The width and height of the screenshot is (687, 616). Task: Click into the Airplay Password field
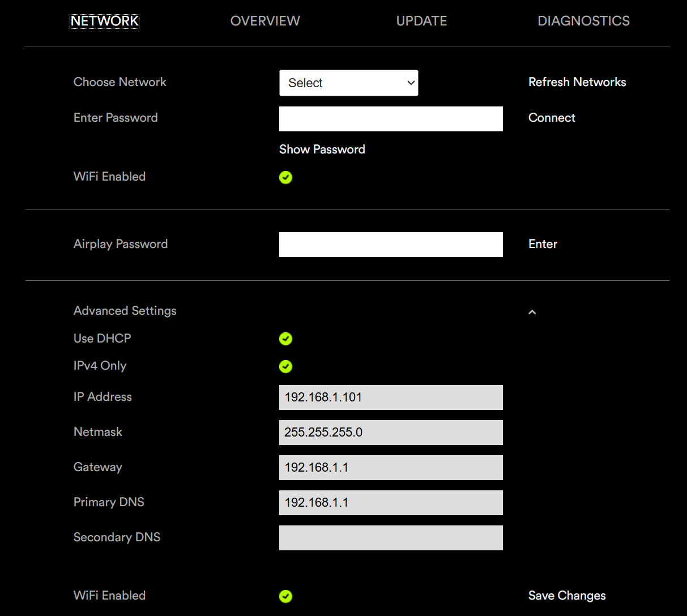(391, 245)
